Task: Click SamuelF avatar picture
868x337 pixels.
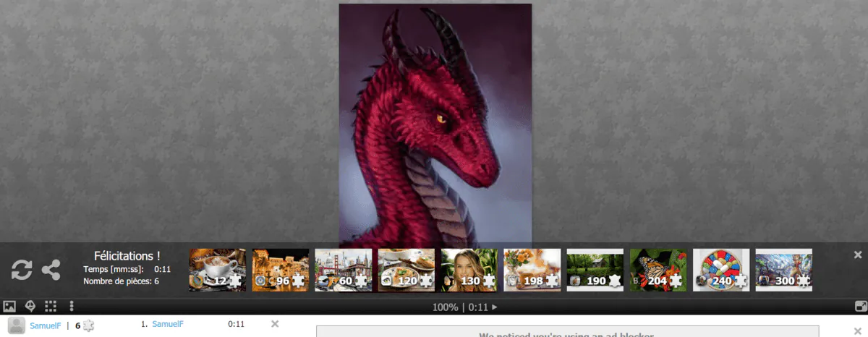Action: (x=16, y=325)
